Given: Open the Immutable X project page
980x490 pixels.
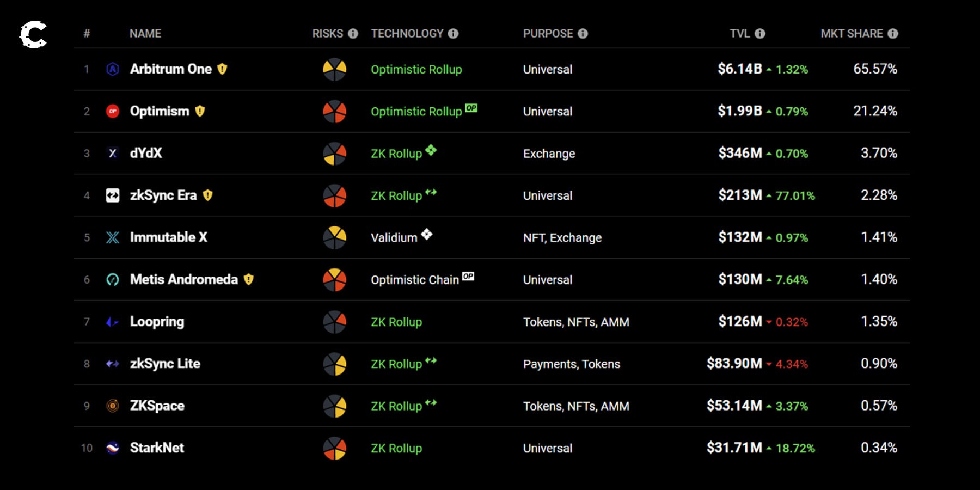Looking at the screenshot, I should point(168,237).
